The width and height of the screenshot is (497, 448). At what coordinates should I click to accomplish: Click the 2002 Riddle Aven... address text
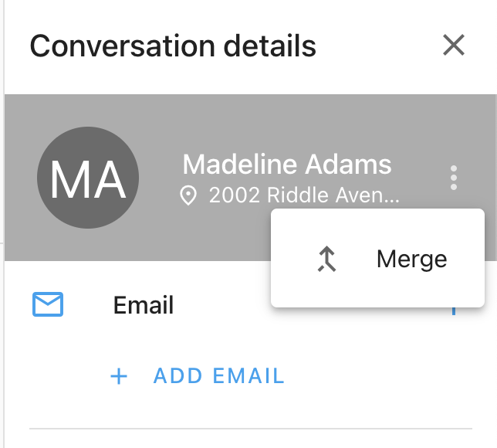tap(304, 196)
